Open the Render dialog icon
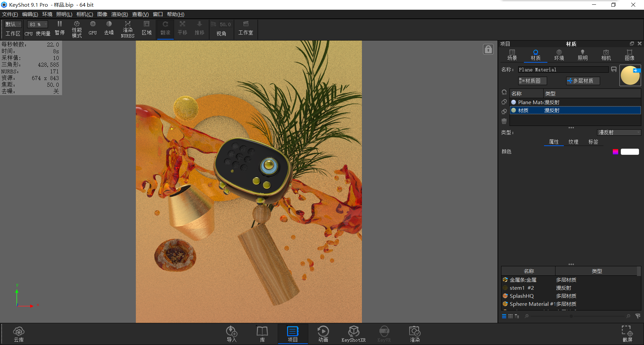This screenshot has width=644, height=345. point(415,333)
